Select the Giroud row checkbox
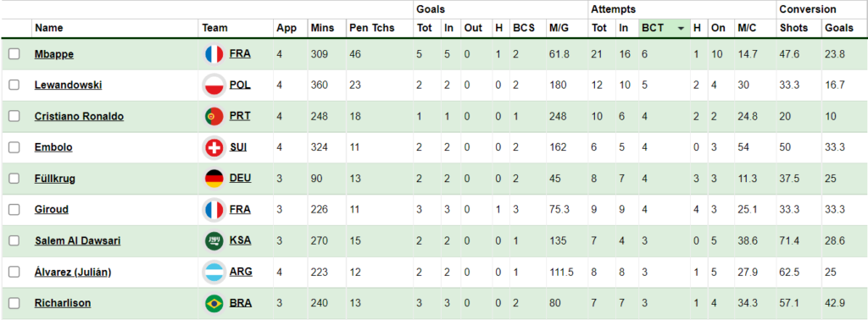 tap(14, 209)
